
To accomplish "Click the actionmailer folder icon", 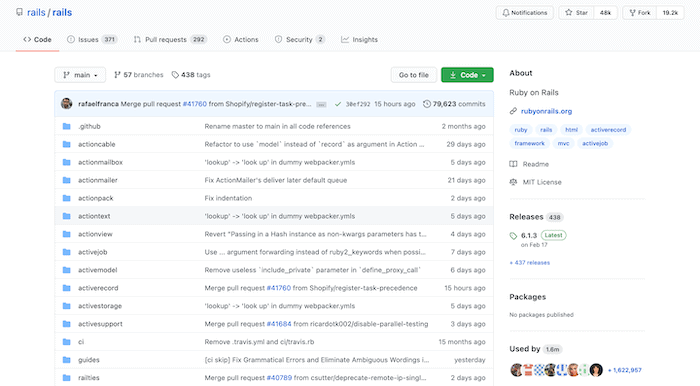I will 67,180.
